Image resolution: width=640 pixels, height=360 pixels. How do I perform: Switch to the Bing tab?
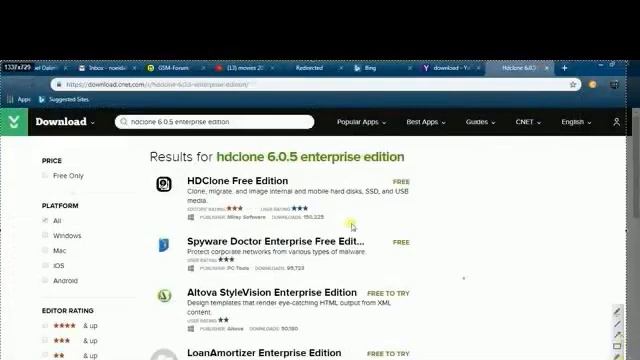(x=369, y=68)
